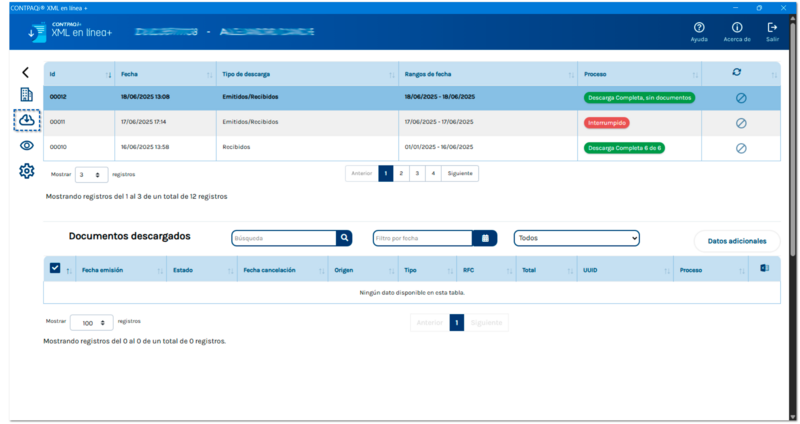Expand the Todos filter dropdown

[x=576, y=238]
